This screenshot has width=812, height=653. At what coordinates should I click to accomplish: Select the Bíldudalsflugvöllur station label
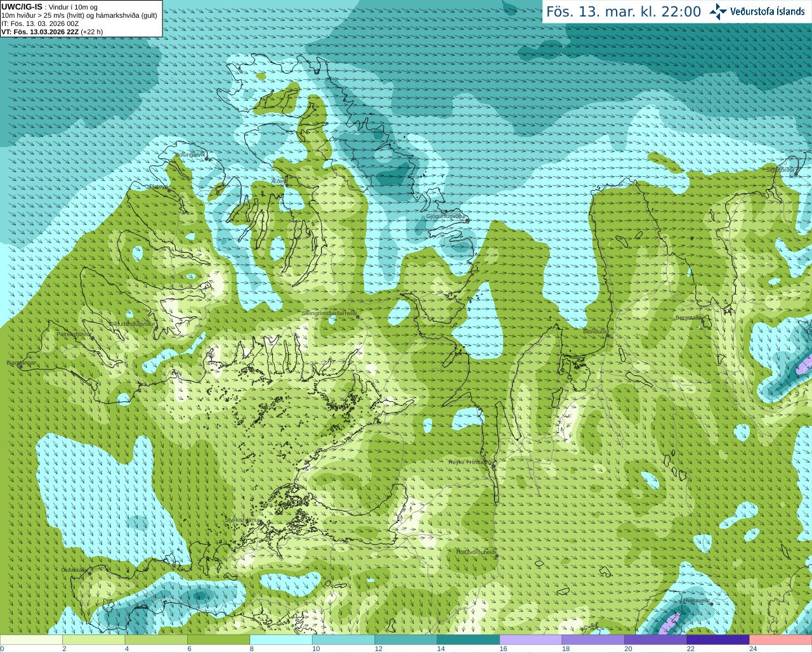[132, 323]
